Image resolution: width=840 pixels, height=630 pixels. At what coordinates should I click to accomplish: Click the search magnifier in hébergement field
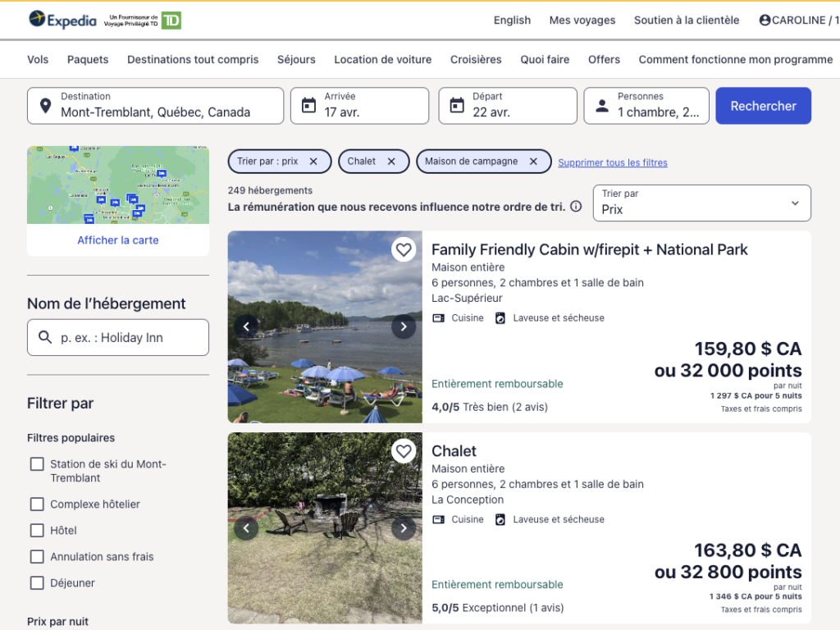pyautogui.click(x=44, y=337)
